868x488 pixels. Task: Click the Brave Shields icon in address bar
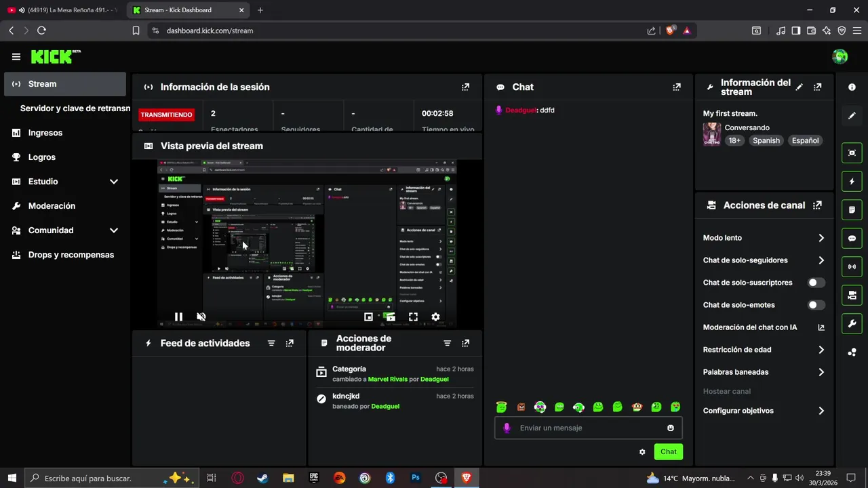[671, 30]
